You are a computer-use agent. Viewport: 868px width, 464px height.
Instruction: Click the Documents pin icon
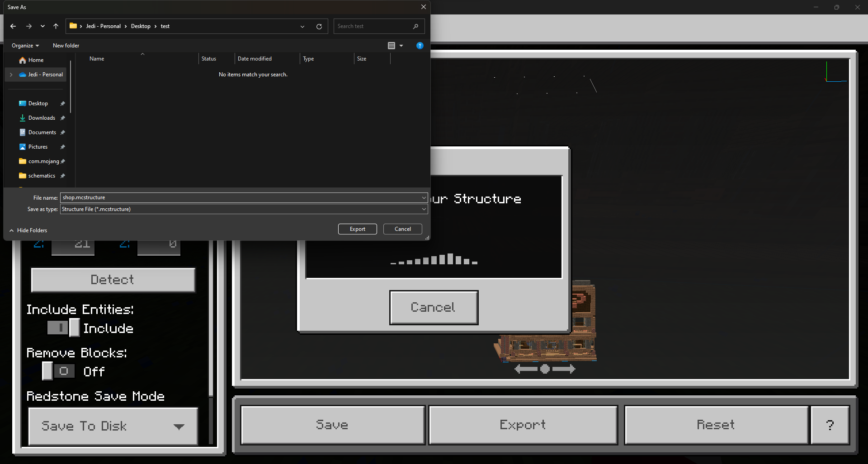(63, 132)
